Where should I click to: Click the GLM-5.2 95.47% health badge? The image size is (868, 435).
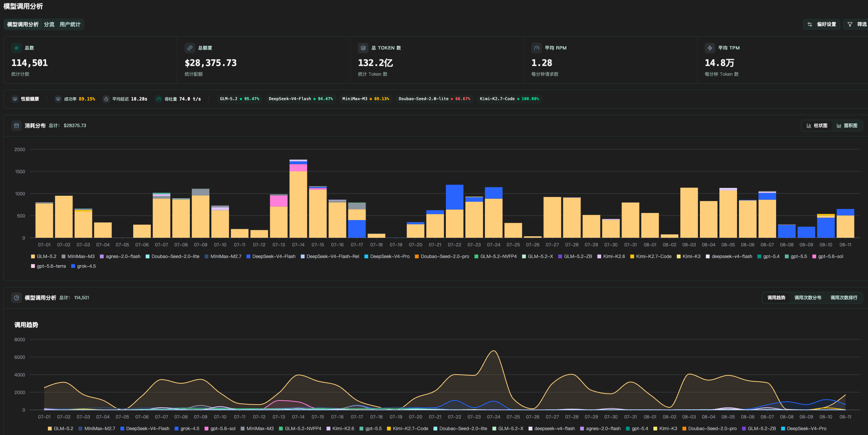coord(239,99)
